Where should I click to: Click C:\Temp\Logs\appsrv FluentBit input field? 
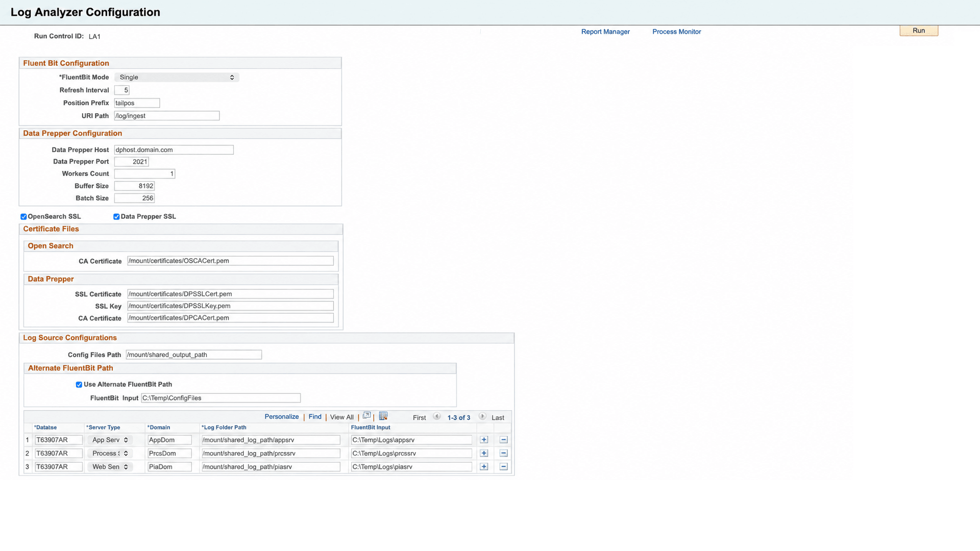click(411, 440)
